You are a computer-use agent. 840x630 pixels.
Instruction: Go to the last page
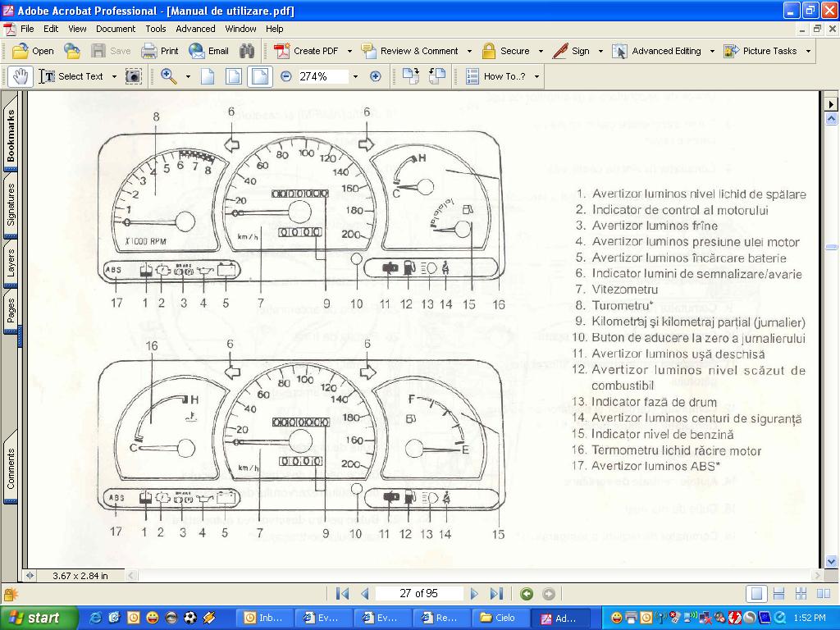tap(496, 594)
